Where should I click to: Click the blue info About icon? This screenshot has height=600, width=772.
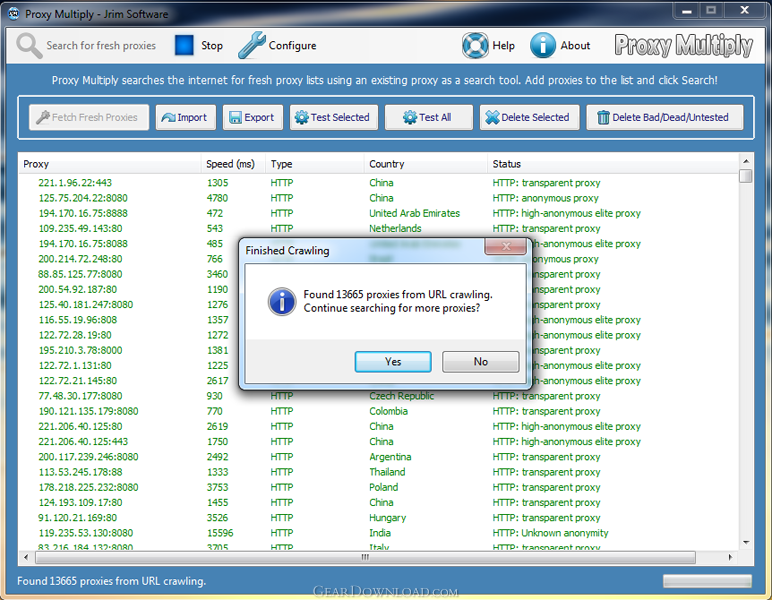(x=543, y=45)
